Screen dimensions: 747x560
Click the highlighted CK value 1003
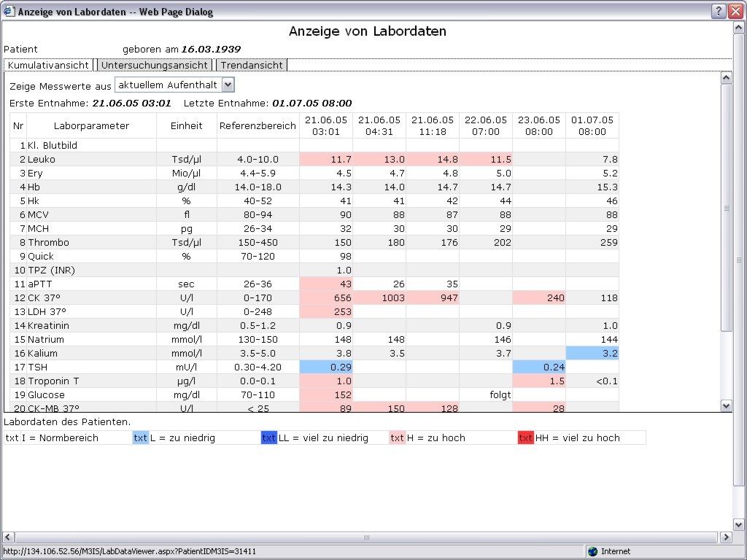click(379, 297)
